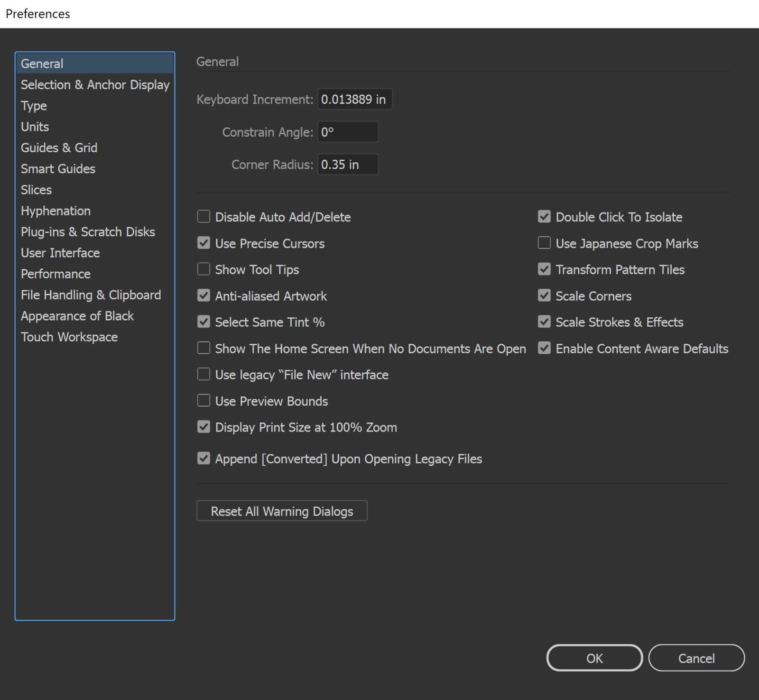Enable Show Tool Tips checkbox
The height and width of the screenshot is (700, 759).
204,269
